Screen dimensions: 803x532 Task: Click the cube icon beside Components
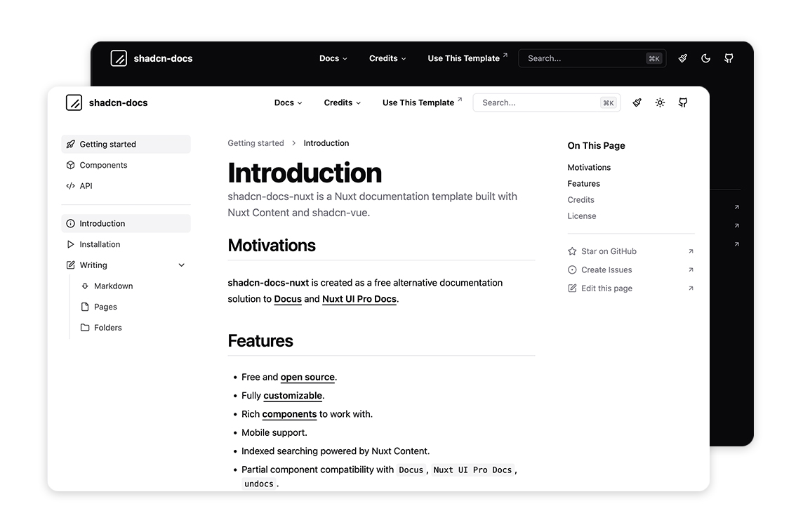(x=71, y=165)
